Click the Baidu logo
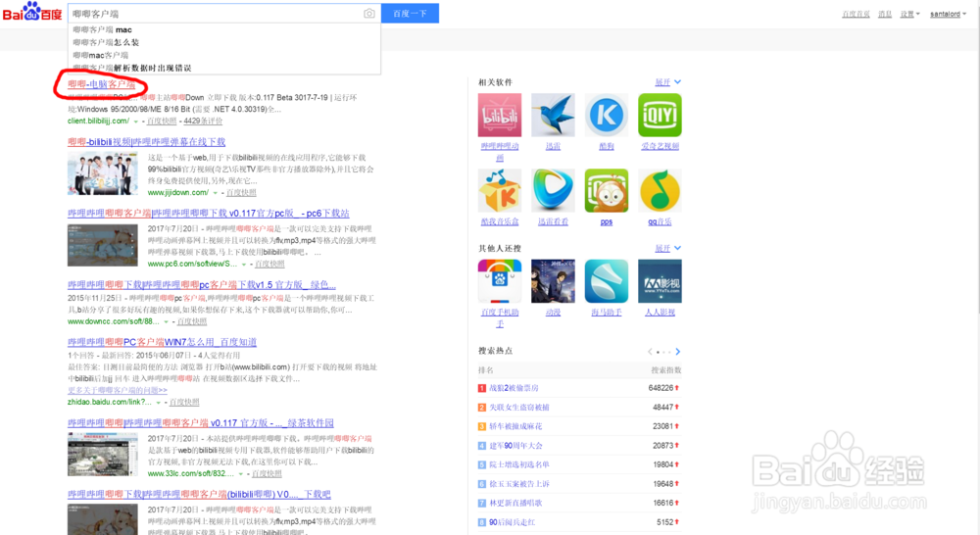 32,12
